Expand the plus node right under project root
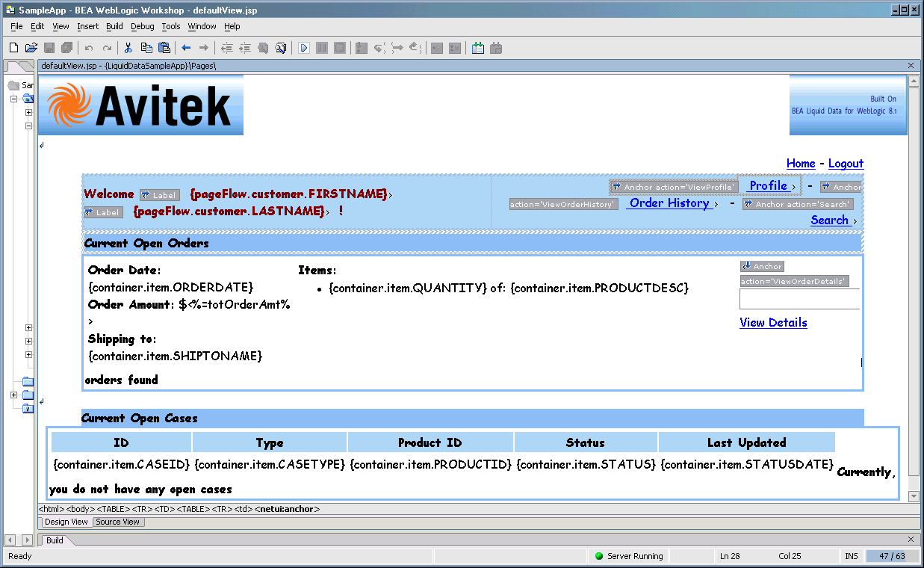This screenshot has height=568, width=924. pos(28,113)
